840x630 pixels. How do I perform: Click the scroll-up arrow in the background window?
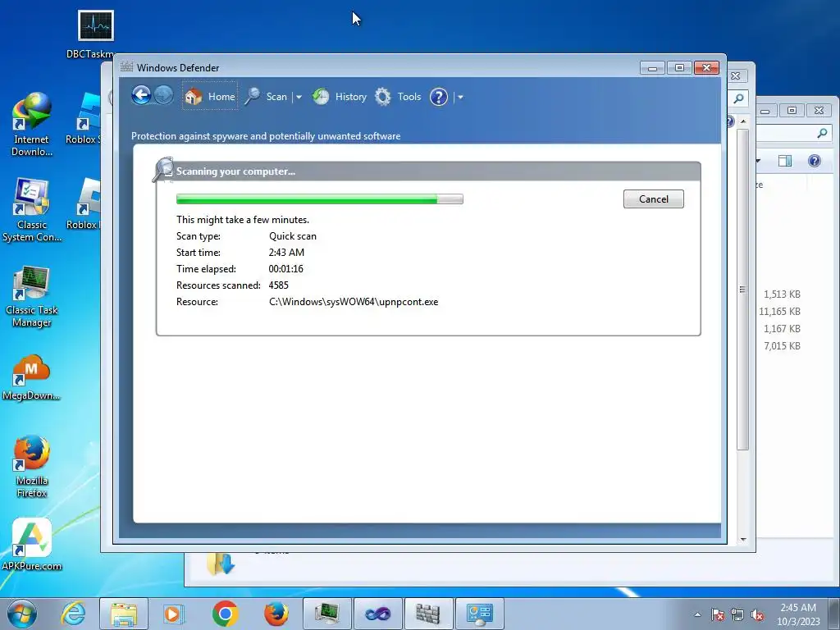pyautogui.click(x=743, y=121)
